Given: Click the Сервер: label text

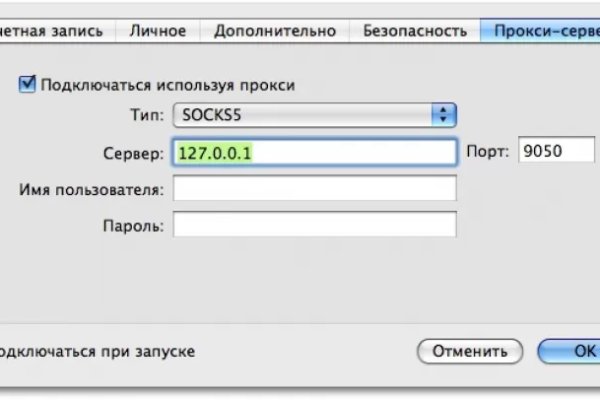Looking at the screenshot, I should (x=132, y=152).
